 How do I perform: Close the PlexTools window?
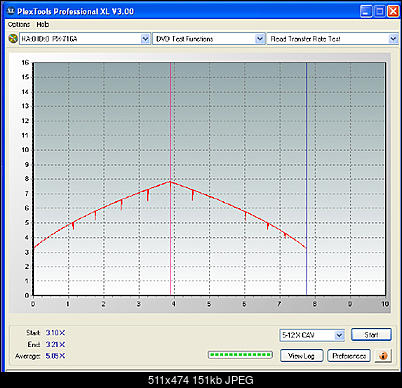pos(393,11)
